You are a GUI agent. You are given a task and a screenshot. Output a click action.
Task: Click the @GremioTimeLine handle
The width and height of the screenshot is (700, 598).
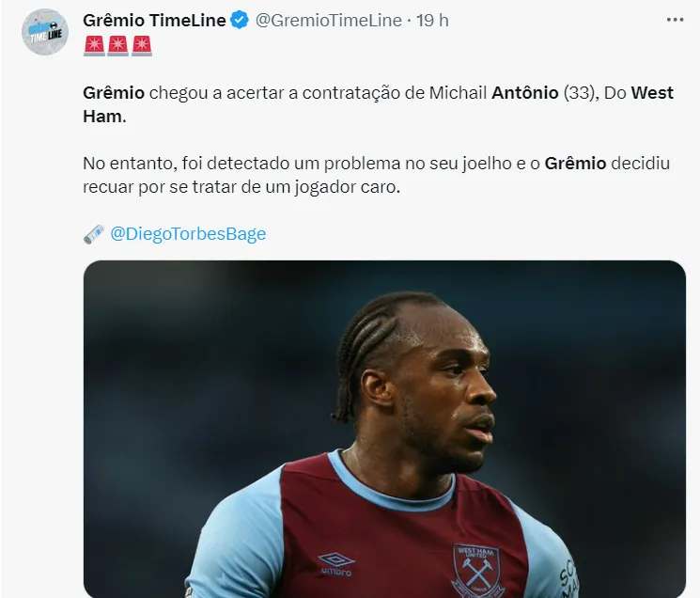pos(328,20)
